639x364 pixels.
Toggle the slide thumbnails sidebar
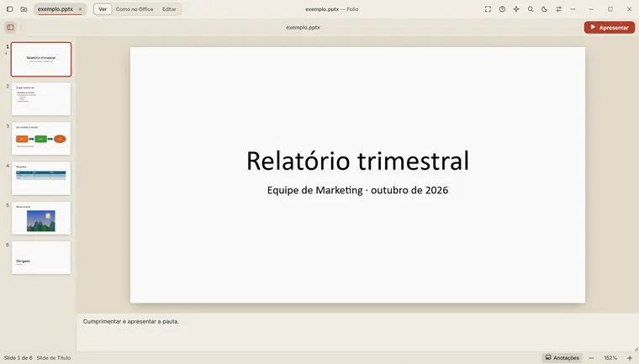(11, 27)
